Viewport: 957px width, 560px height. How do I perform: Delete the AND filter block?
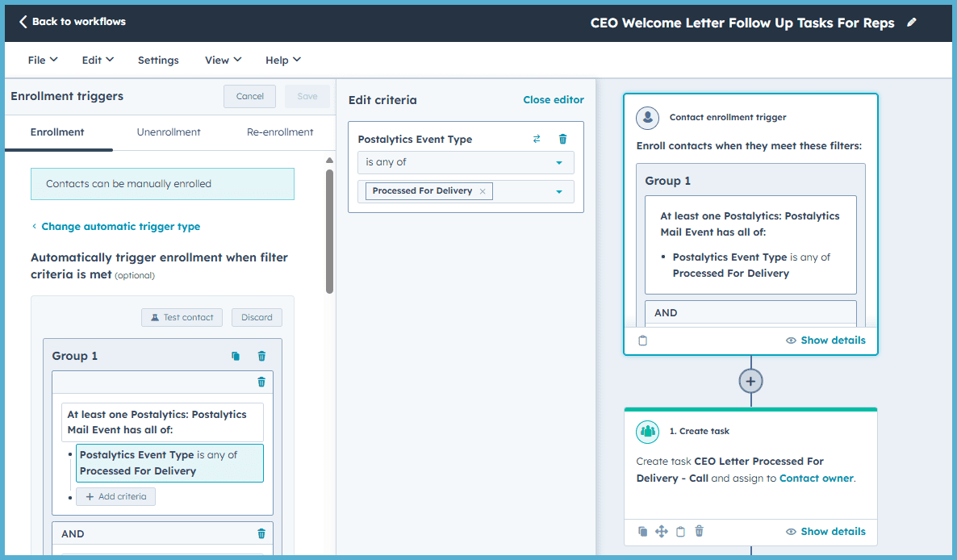(x=261, y=533)
